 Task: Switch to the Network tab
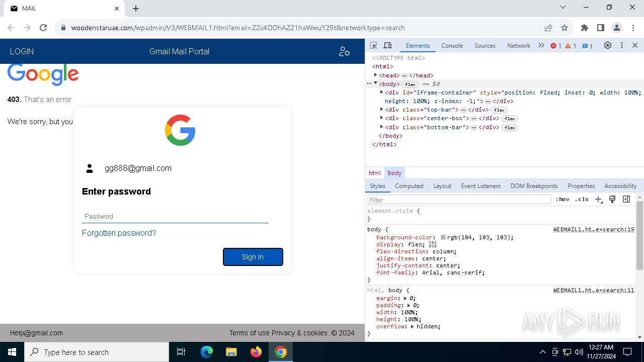[x=519, y=45]
